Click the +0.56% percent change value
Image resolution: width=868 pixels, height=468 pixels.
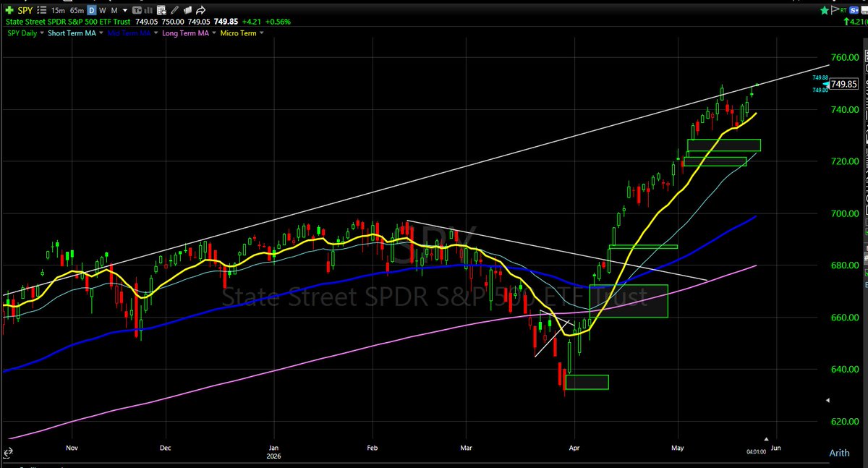(x=276, y=22)
